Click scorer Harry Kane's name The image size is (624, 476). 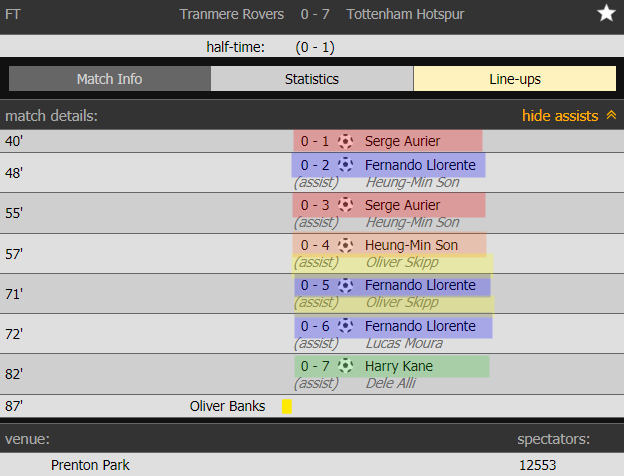pyautogui.click(x=399, y=366)
